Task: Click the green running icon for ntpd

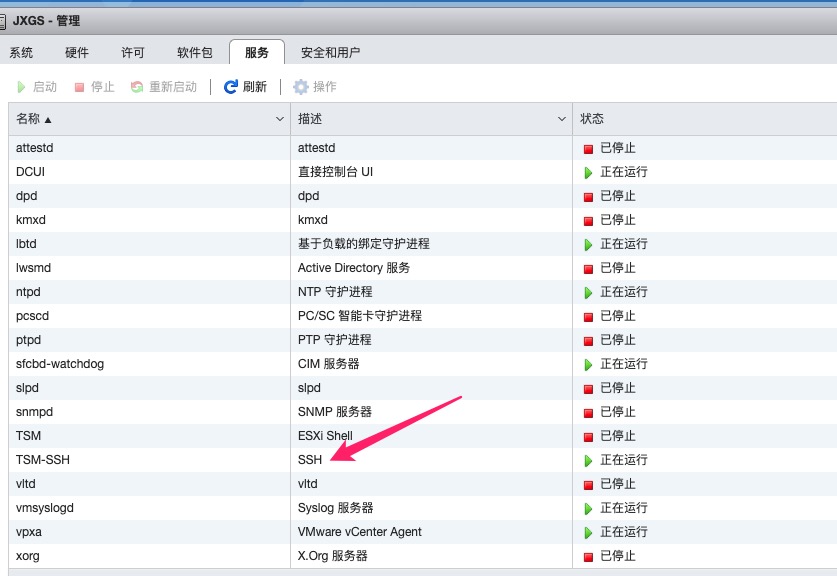Action: click(x=588, y=293)
